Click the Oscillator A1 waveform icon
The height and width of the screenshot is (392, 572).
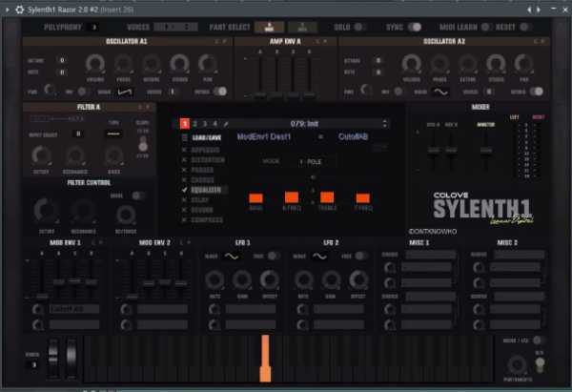125,92
